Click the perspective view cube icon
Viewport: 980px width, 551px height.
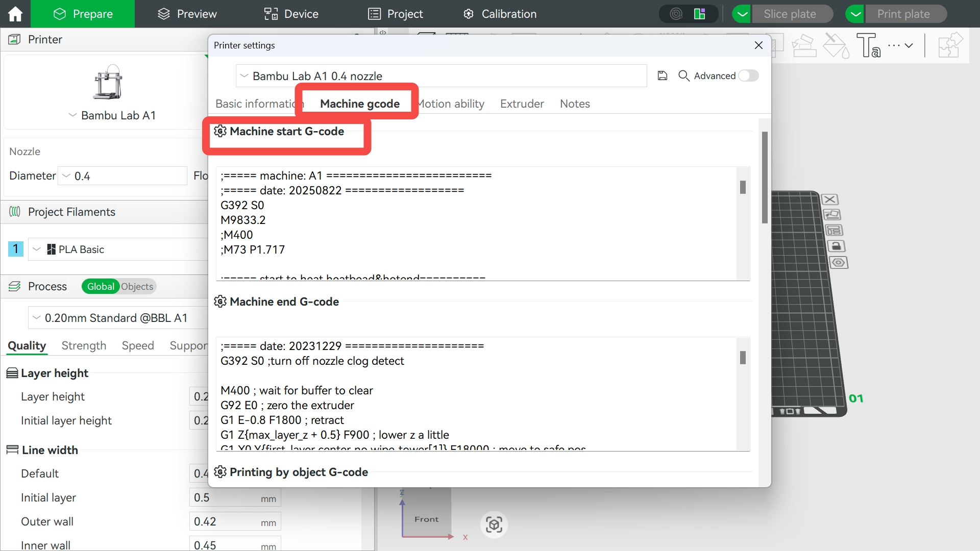tap(494, 524)
